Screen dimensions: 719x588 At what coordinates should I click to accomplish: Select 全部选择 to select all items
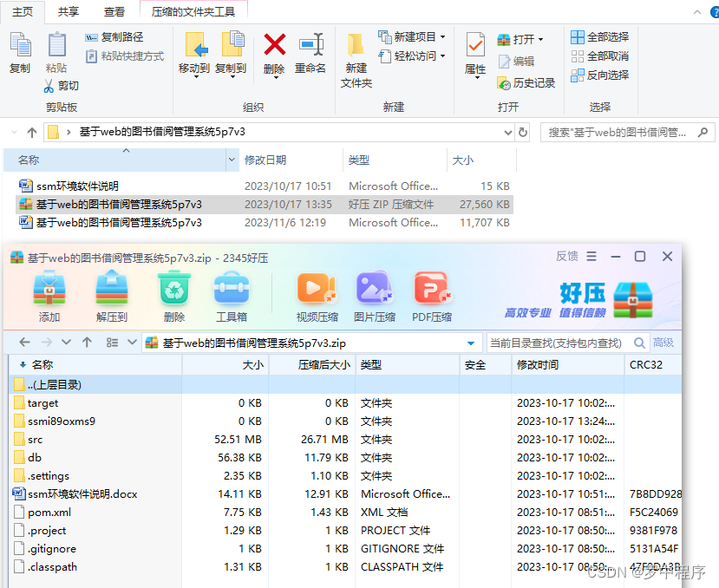(x=602, y=37)
